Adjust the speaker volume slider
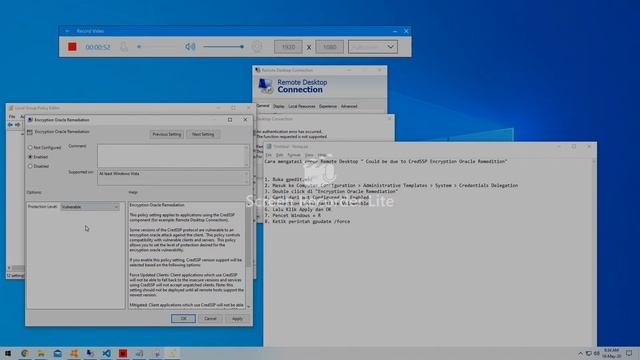The width and height of the screenshot is (640, 360). point(224,47)
